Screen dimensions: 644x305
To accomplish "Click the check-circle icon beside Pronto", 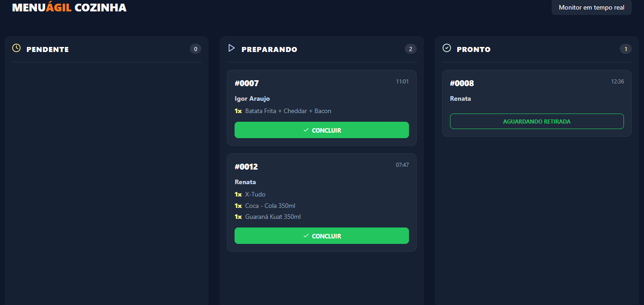I will point(447,48).
